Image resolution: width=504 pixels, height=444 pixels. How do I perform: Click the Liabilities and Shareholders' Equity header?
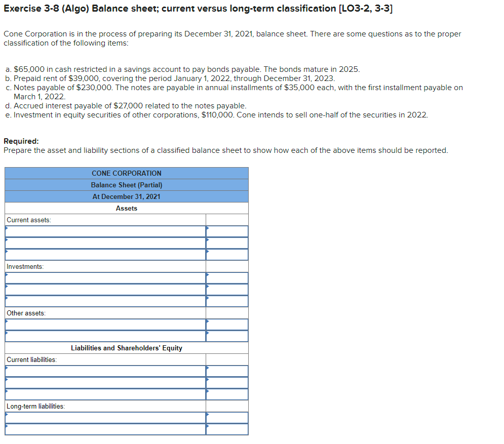coord(126,348)
